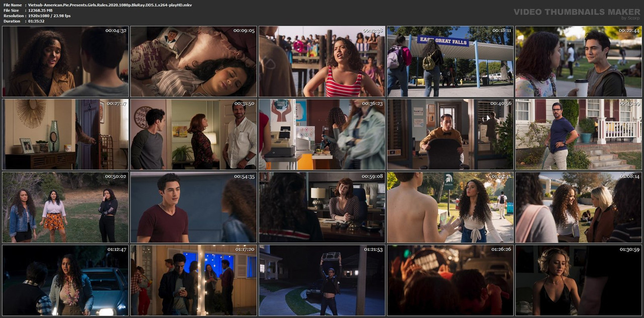Click the duration value 01:35:32
The height and width of the screenshot is (318, 644).
click(37, 22)
